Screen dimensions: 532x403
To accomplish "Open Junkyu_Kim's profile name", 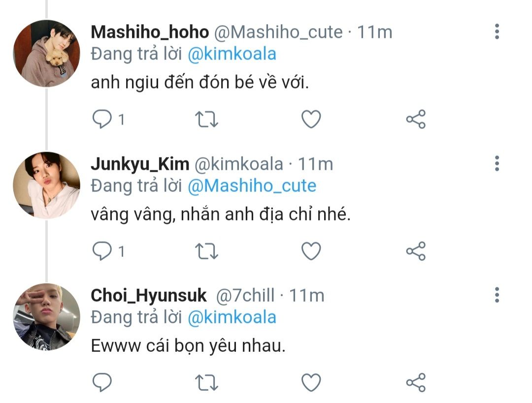I will tap(140, 164).
